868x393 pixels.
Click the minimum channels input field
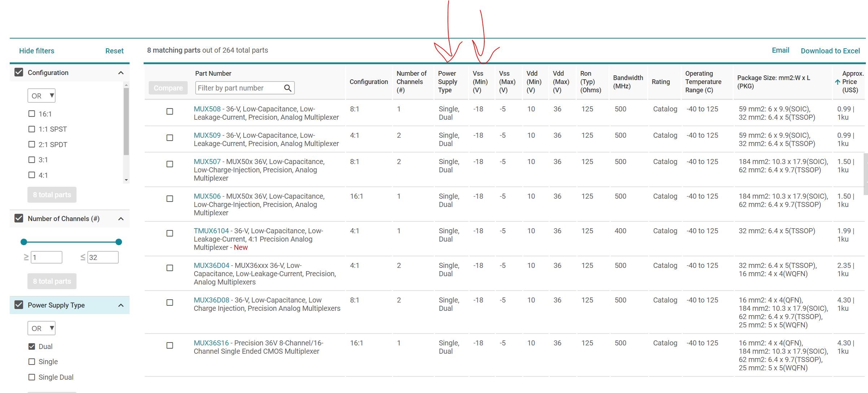pos(47,257)
